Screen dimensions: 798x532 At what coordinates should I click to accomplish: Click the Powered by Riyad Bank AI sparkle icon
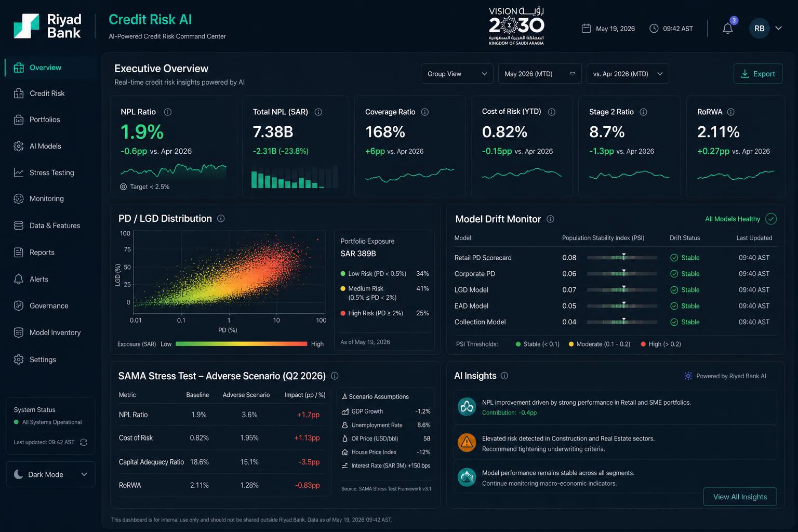(x=688, y=376)
